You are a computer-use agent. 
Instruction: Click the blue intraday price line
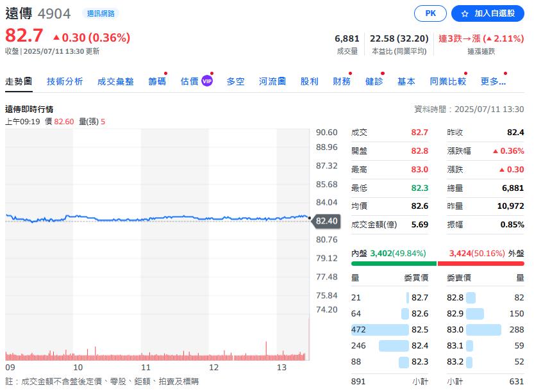[x=156, y=218]
